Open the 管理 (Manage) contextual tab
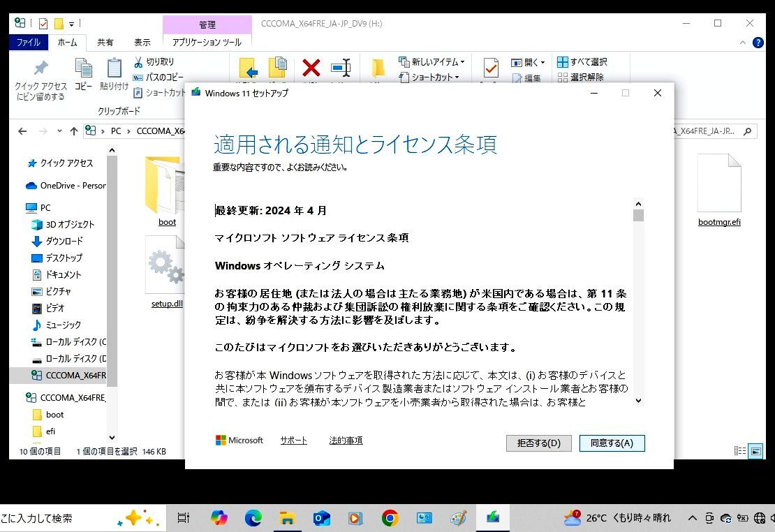 coord(207,24)
